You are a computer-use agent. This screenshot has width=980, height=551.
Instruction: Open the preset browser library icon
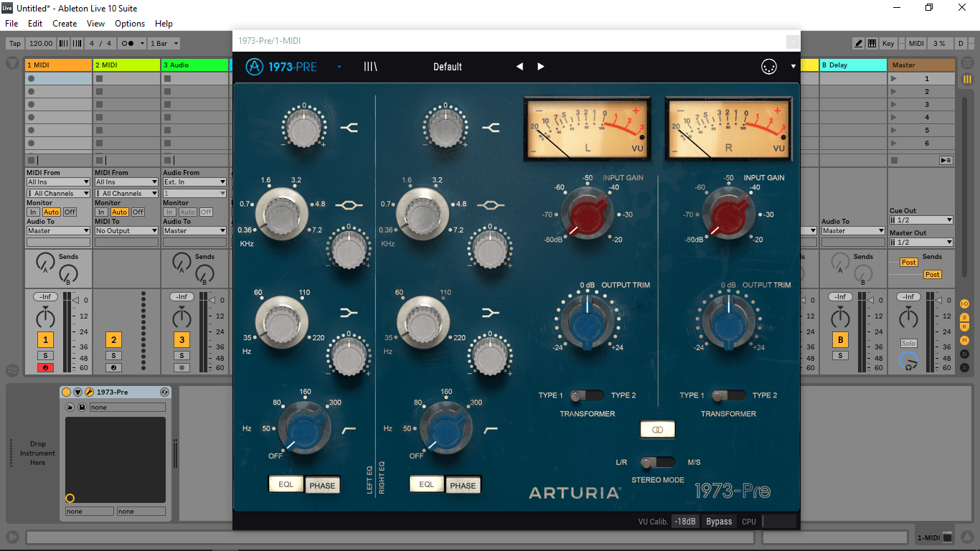[370, 67]
